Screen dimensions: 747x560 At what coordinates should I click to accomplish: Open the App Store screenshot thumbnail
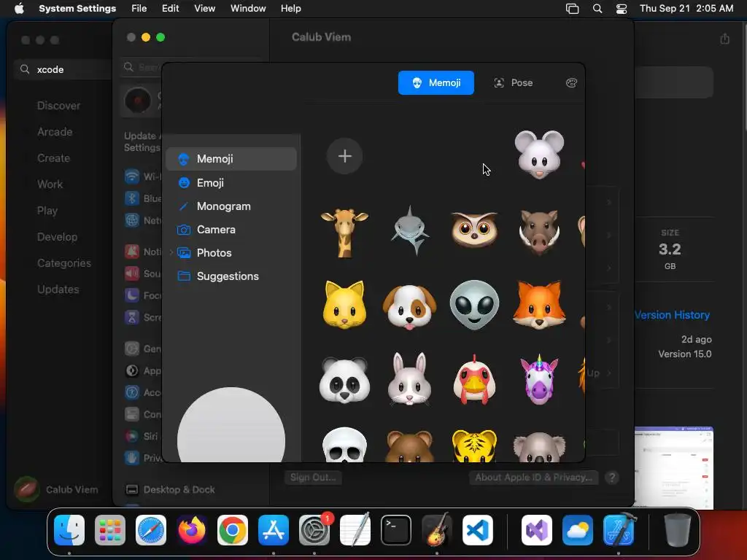point(673,467)
